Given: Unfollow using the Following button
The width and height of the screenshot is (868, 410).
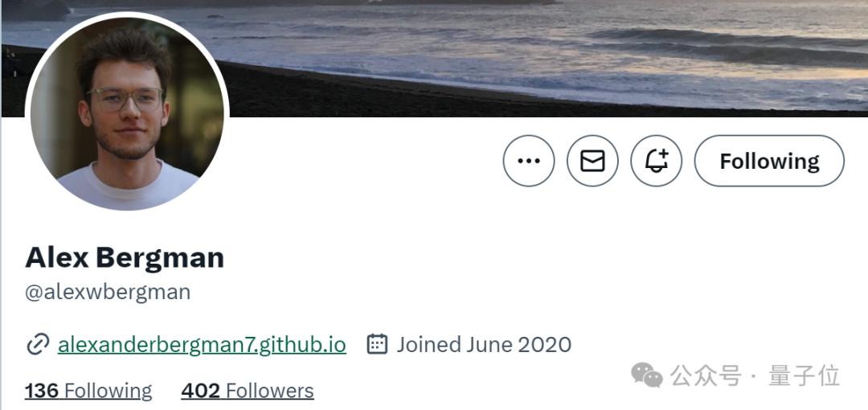Looking at the screenshot, I should [x=769, y=161].
